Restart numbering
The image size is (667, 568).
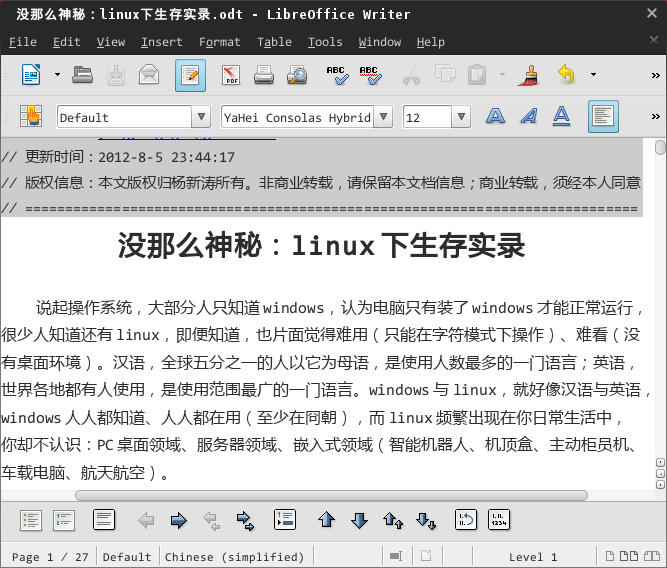[x=466, y=519]
